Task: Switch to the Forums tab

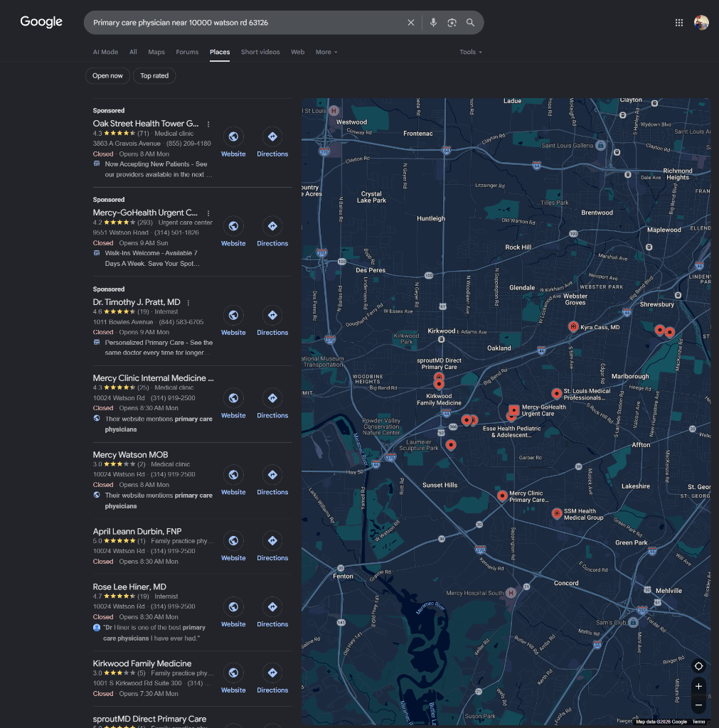Action: click(187, 52)
